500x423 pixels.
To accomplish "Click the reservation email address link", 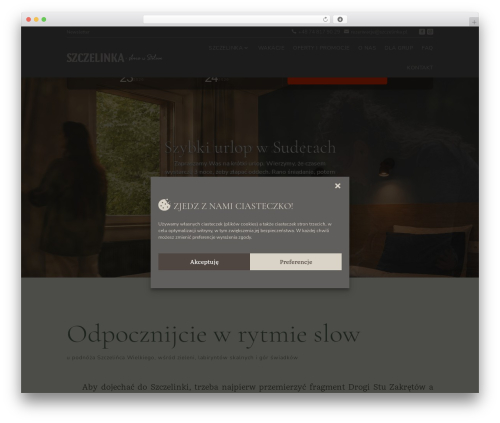I will (x=379, y=32).
